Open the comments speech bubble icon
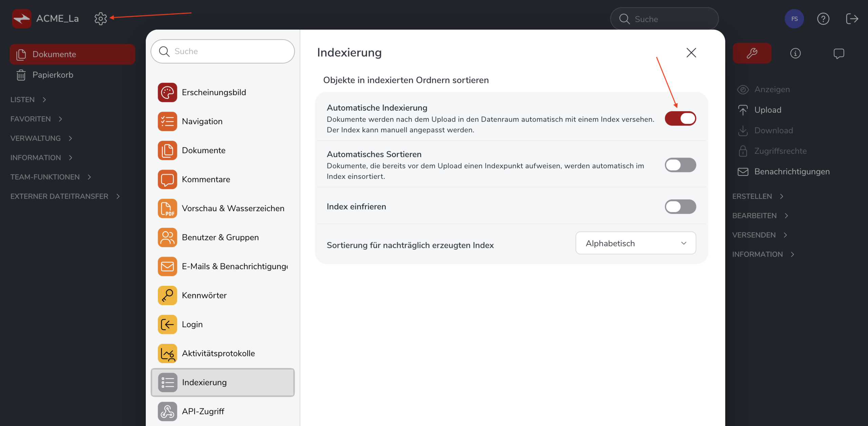This screenshot has width=868, height=426. 839,53
